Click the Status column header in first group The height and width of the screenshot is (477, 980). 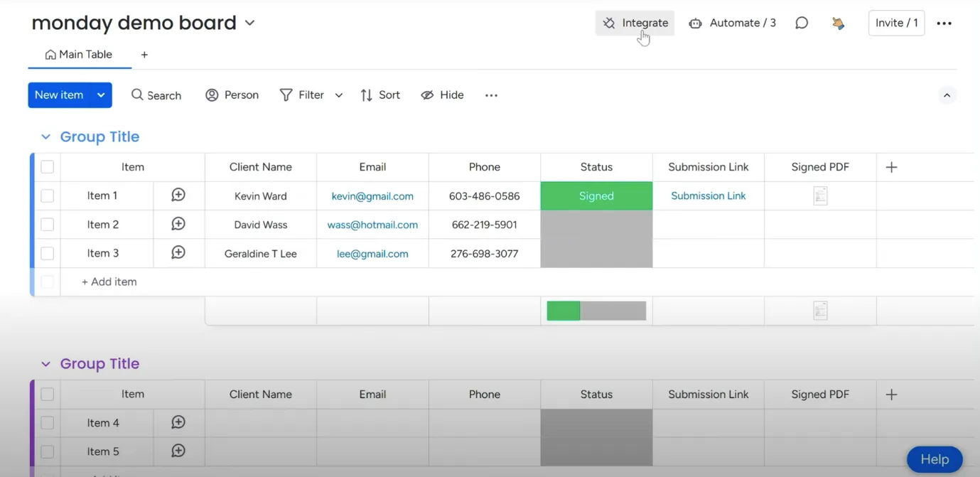596,167
